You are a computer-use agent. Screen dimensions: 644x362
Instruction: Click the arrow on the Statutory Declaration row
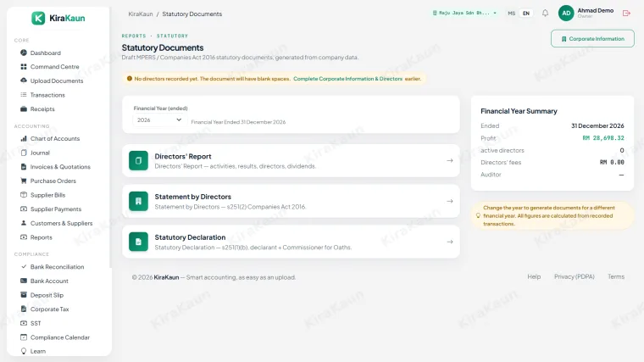pos(450,242)
